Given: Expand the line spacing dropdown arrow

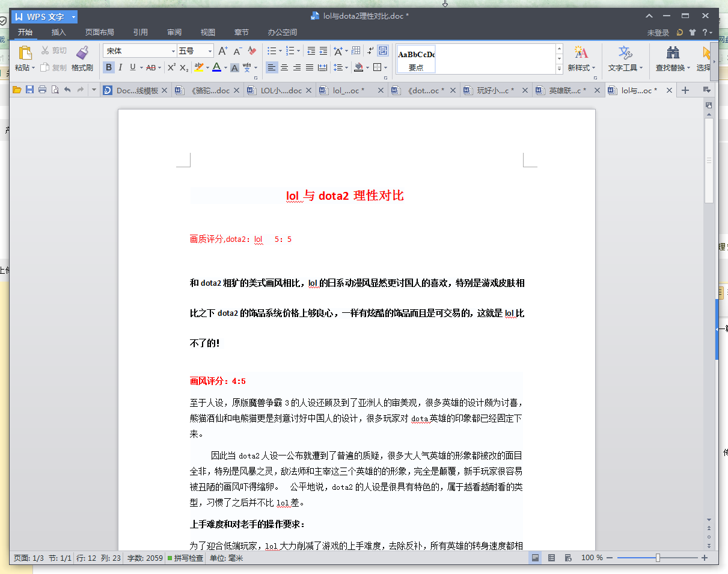Looking at the screenshot, I should (347, 68).
